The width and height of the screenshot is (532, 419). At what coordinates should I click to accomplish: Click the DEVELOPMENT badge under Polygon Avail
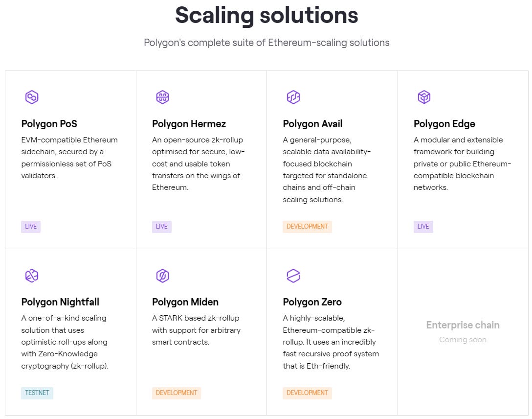(x=307, y=227)
